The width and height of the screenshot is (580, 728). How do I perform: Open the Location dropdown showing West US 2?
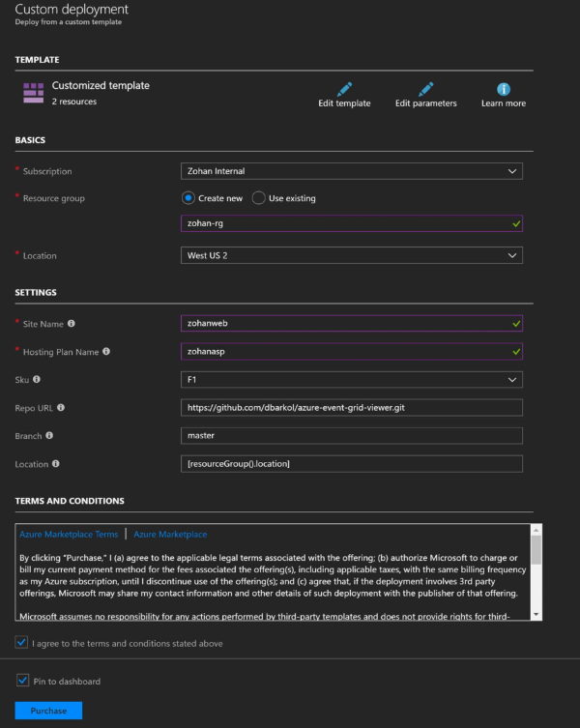[x=352, y=255]
